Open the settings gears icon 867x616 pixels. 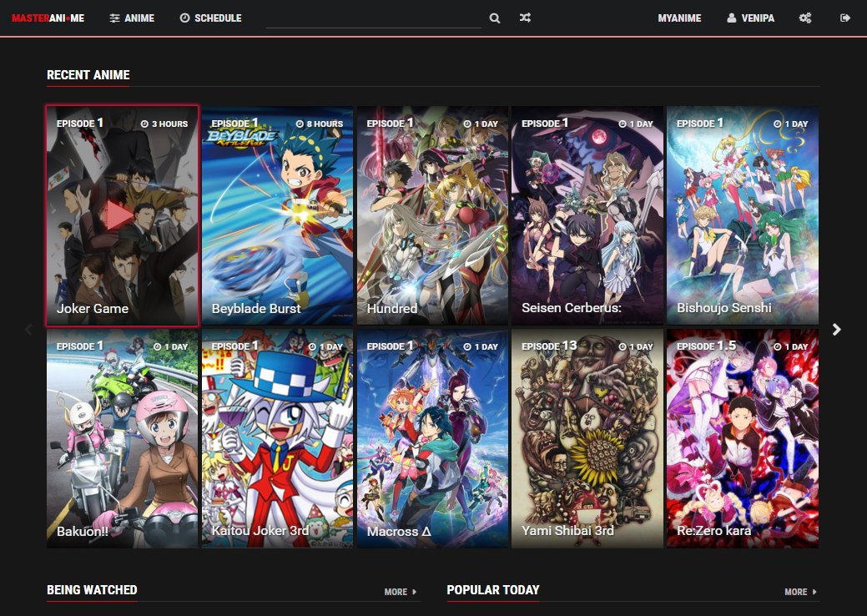click(x=805, y=18)
